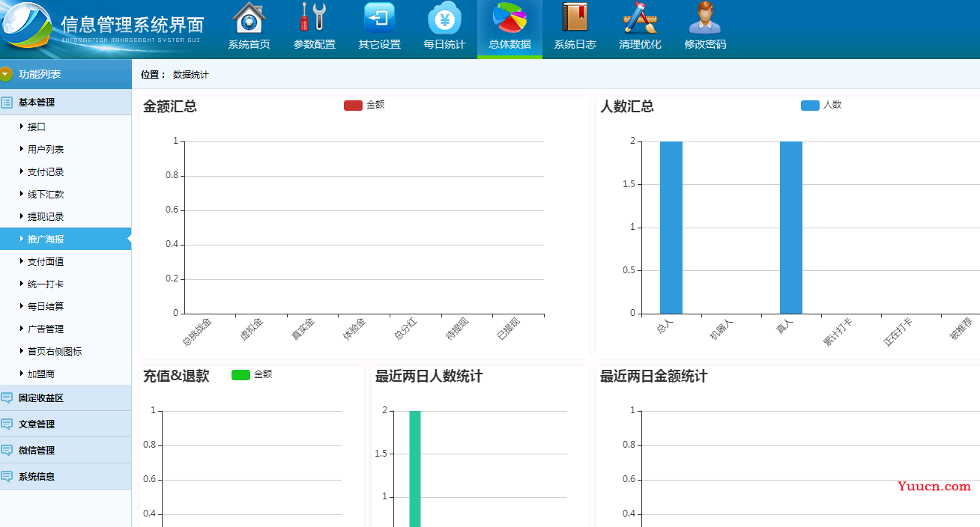Click the 其它设置 icon
Screen dimensions: 980x527
pos(379,18)
